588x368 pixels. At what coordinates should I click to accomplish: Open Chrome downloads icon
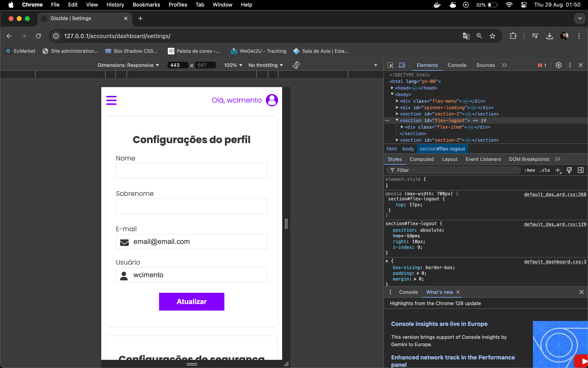tap(549, 36)
